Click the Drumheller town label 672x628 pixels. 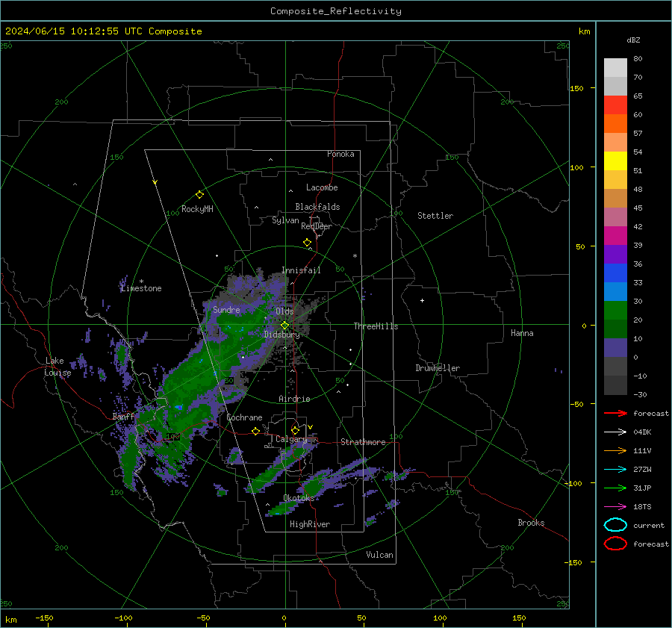click(438, 368)
